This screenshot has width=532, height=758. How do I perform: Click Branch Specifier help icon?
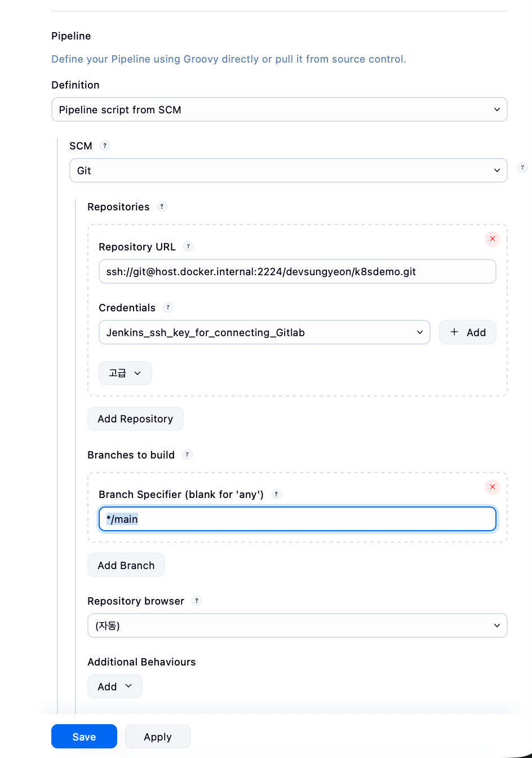click(x=276, y=494)
